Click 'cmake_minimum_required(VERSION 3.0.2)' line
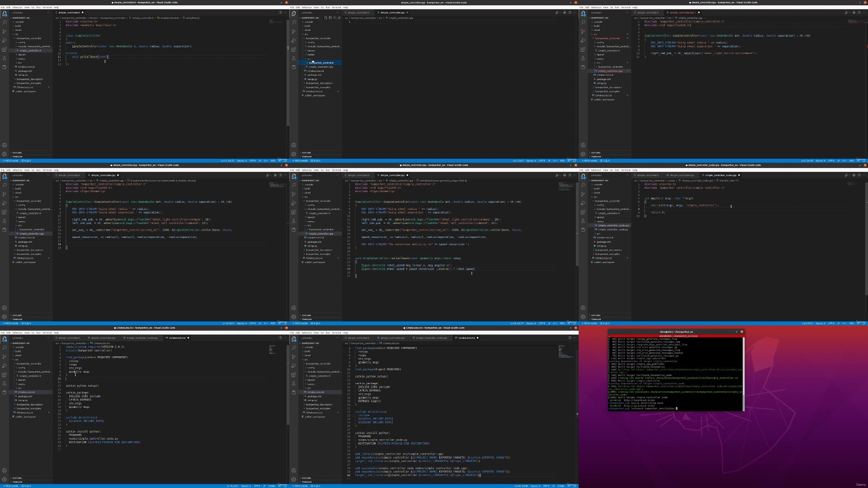This screenshot has height=488, width=868. 95,347
